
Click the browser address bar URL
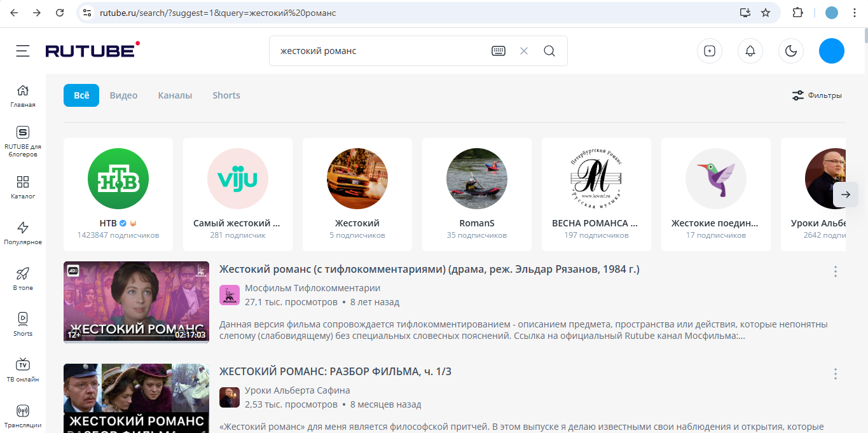coord(217,13)
